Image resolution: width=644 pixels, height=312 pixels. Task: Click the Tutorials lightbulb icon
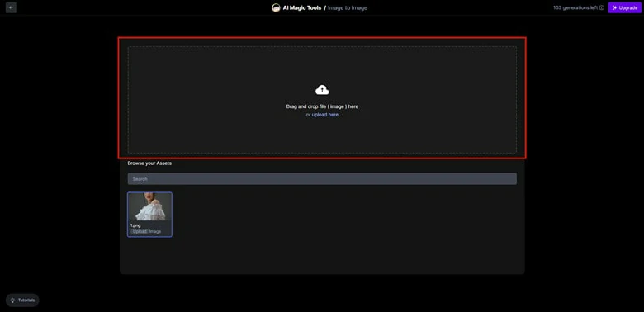click(12, 300)
